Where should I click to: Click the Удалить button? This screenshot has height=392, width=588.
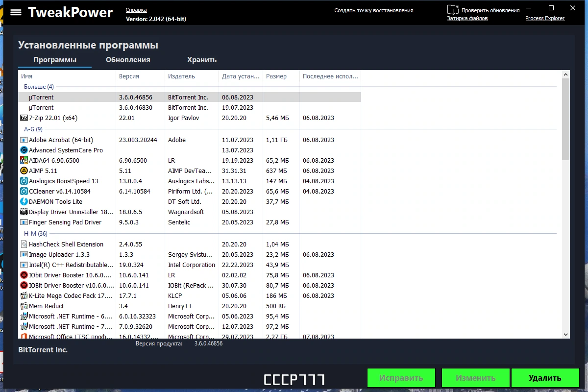coord(545,378)
